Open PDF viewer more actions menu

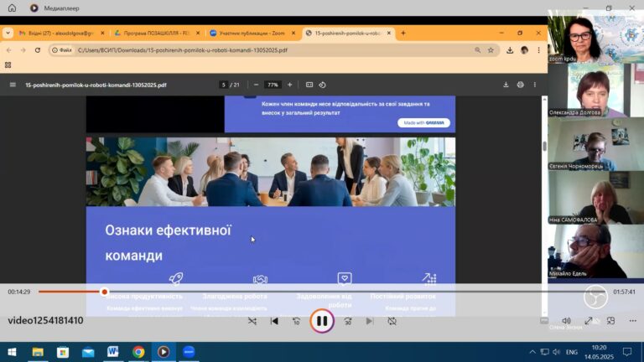(535, 85)
